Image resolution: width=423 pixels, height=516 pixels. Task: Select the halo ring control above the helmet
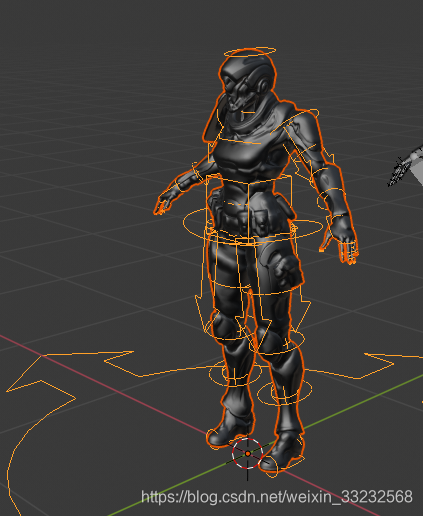250,52
